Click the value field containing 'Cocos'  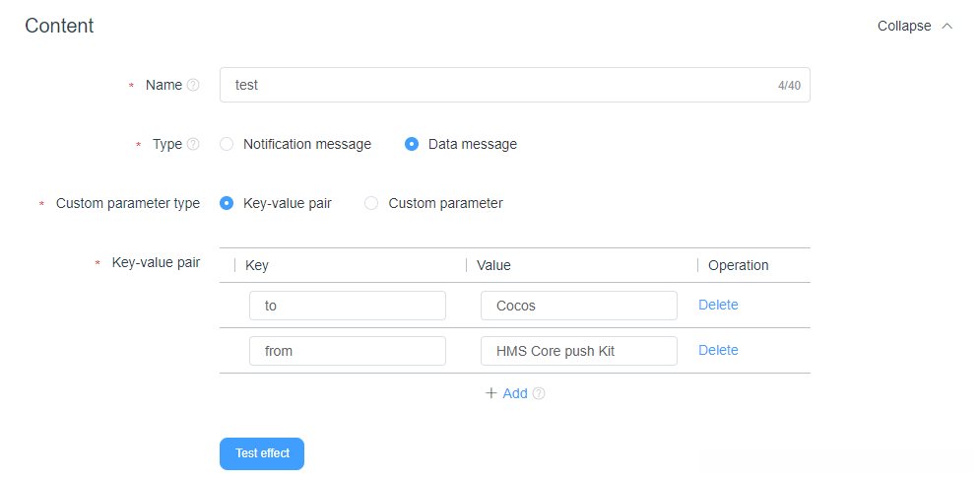tap(578, 306)
